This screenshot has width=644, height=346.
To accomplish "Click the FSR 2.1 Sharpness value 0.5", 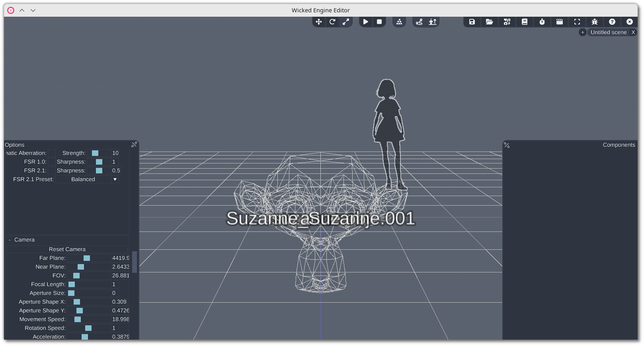I will [x=116, y=171].
